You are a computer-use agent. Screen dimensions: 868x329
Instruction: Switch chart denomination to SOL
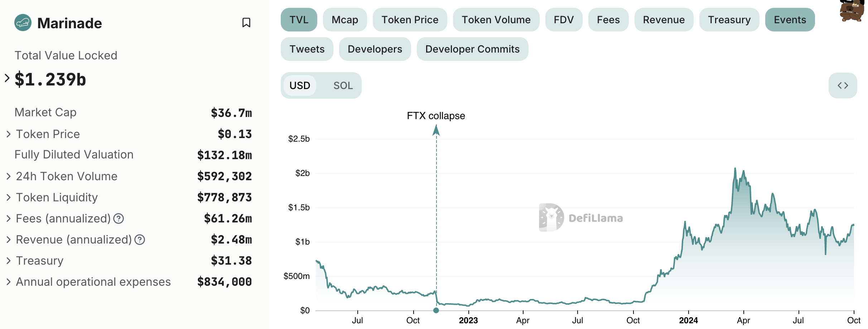click(343, 85)
